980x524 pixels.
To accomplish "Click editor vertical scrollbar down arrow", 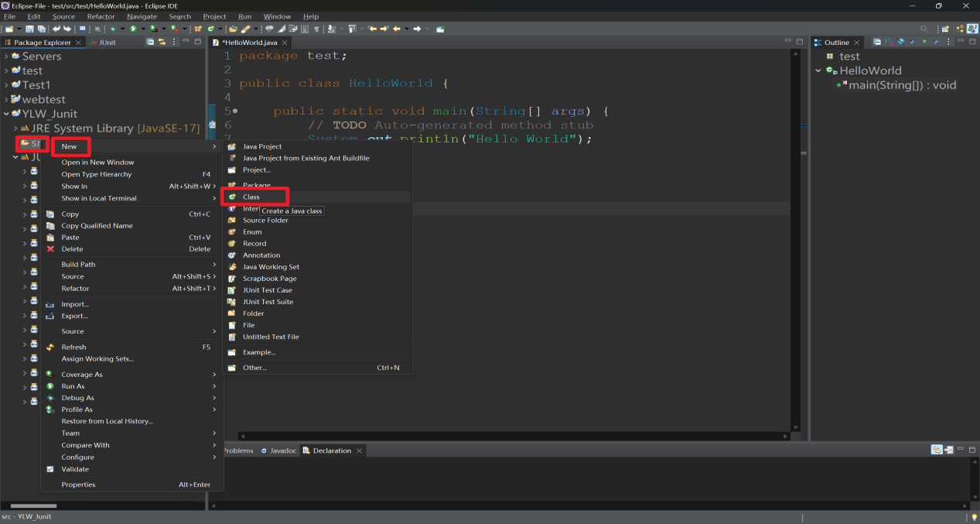I will pos(795,426).
